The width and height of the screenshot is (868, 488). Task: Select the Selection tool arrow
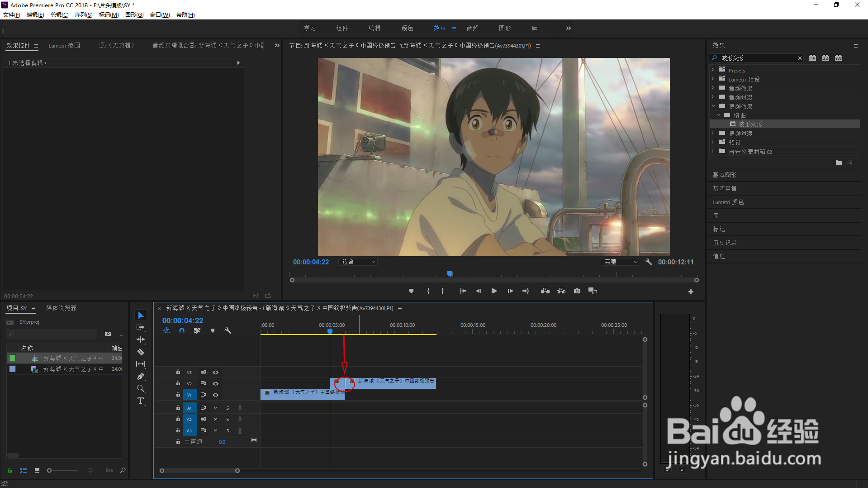(x=141, y=315)
